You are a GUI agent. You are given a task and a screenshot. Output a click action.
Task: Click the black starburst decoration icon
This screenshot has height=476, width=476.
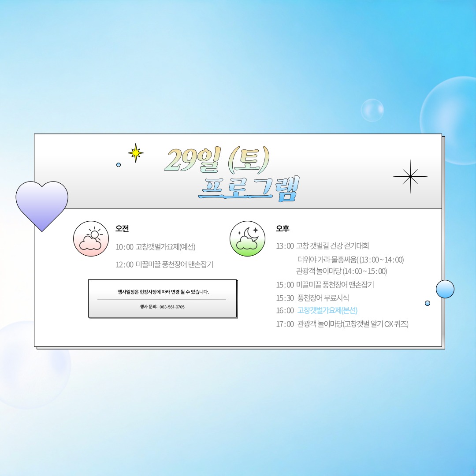410,176
